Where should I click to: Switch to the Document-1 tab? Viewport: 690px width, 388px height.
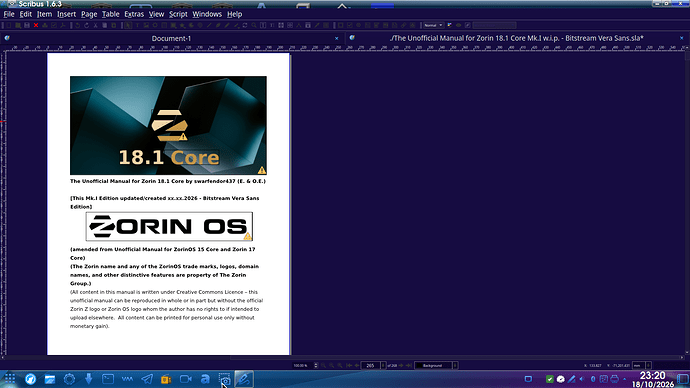(x=171, y=38)
